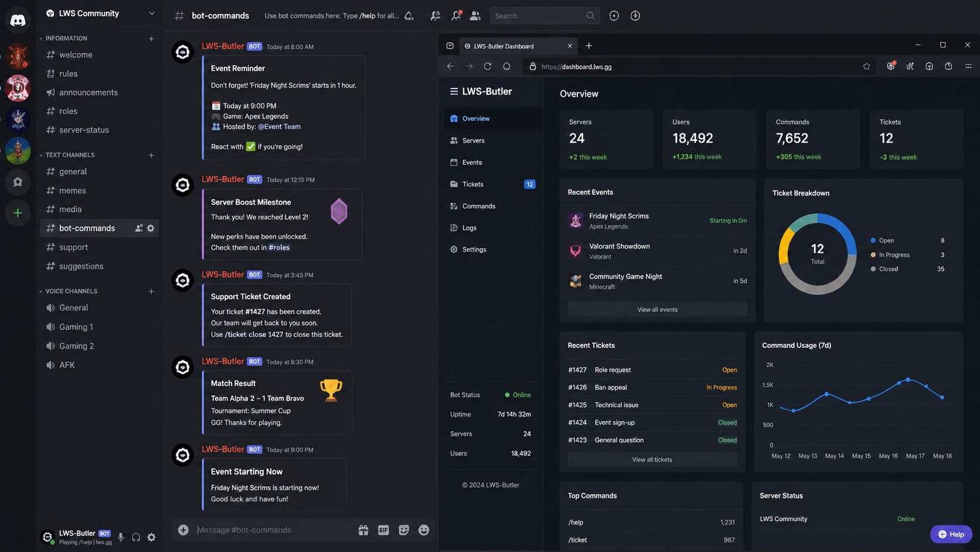This screenshot has height=552, width=980.
Task: Open the gift icon in message bar
Action: click(363, 530)
